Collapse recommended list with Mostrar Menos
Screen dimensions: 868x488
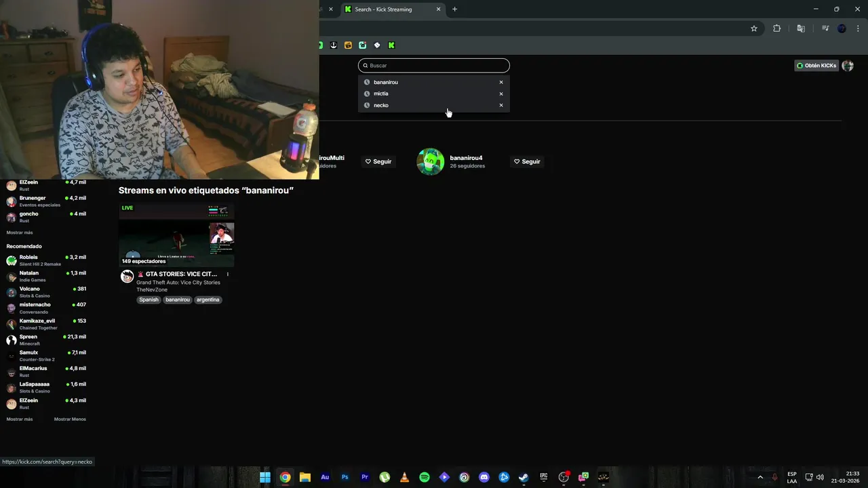click(70, 420)
